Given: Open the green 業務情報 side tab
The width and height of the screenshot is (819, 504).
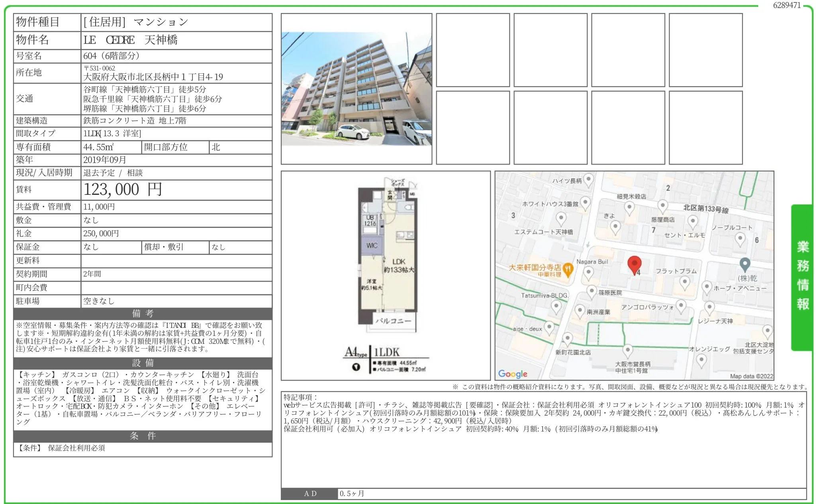Looking at the screenshot, I should tap(802, 277).
